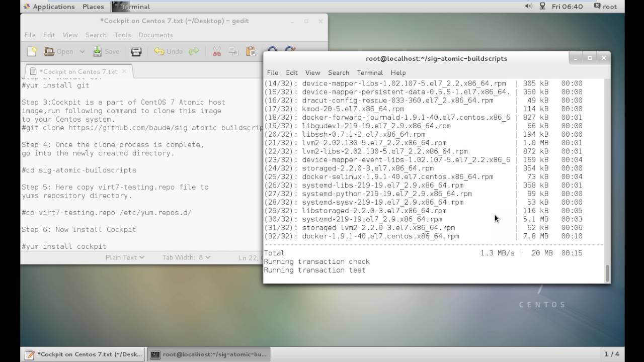Open the Fri 06:40 clock calendar
Viewport: 644px width, 362px height.
(x=567, y=7)
